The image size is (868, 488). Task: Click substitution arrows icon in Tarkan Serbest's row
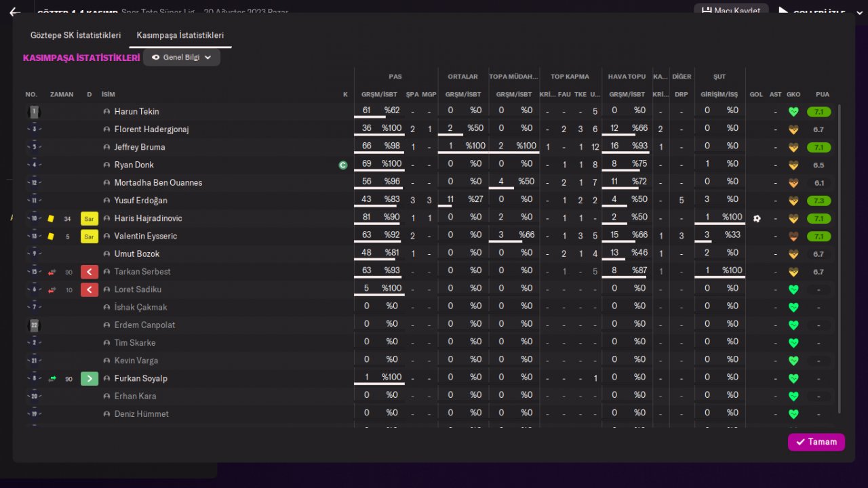click(51, 272)
